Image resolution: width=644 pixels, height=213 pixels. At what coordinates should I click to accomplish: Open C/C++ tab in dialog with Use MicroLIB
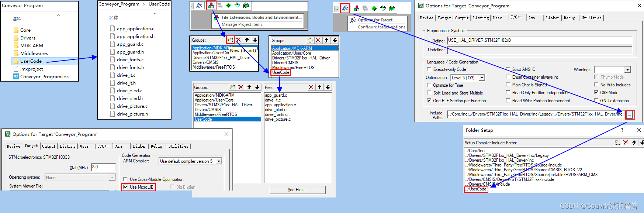[103, 146]
